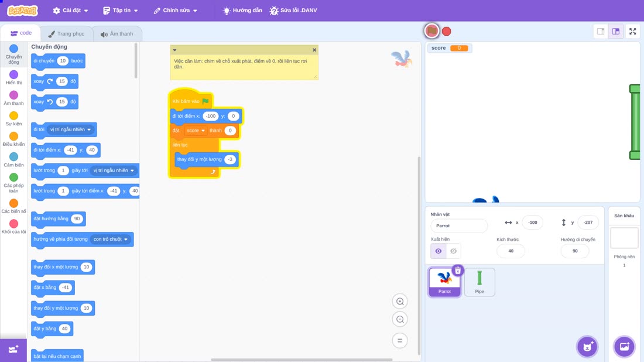Zoom in on the code workspace
Viewport: 644px width, 362px height.
tap(400, 301)
